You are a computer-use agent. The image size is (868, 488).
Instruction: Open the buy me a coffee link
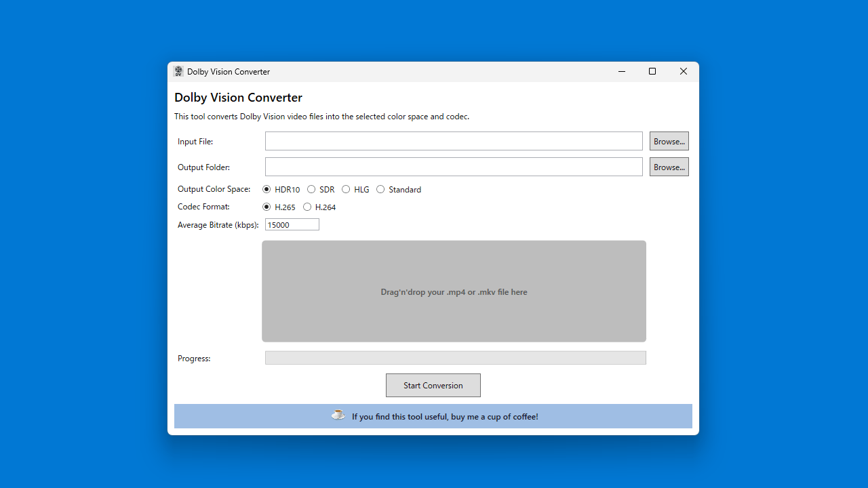[x=433, y=416]
